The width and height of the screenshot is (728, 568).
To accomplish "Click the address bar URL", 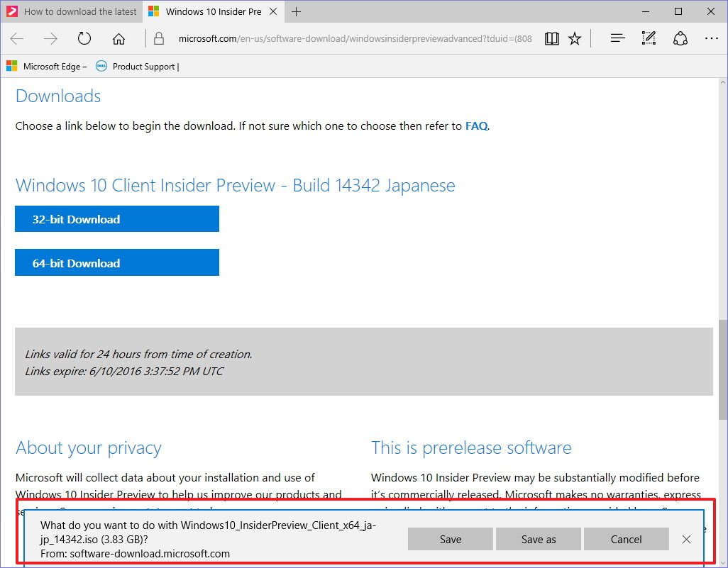I will (355, 38).
